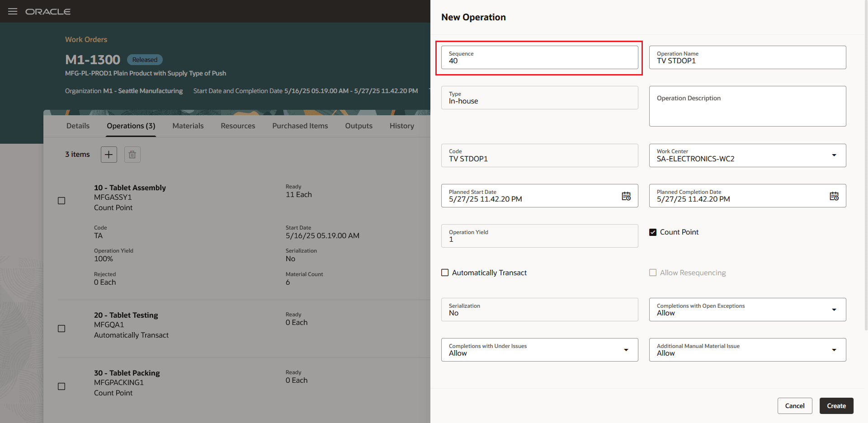This screenshot has width=868, height=423.
Task: Click the delete trash icon
Action: pos(132,154)
